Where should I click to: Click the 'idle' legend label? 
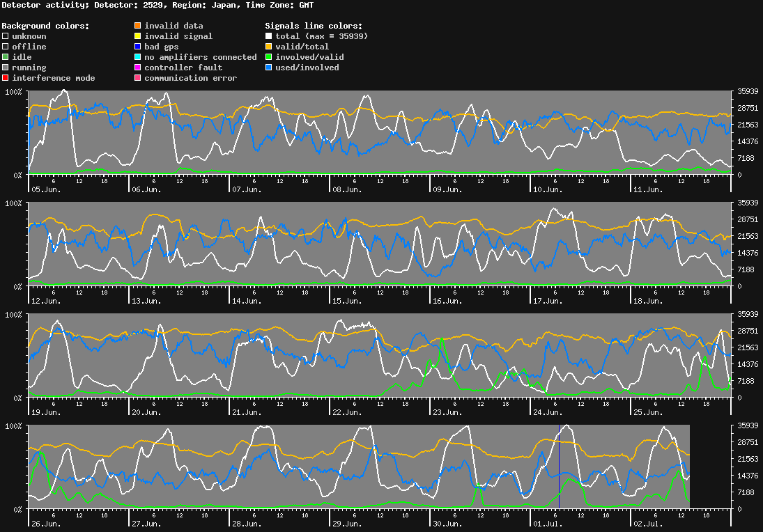point(22,57)
